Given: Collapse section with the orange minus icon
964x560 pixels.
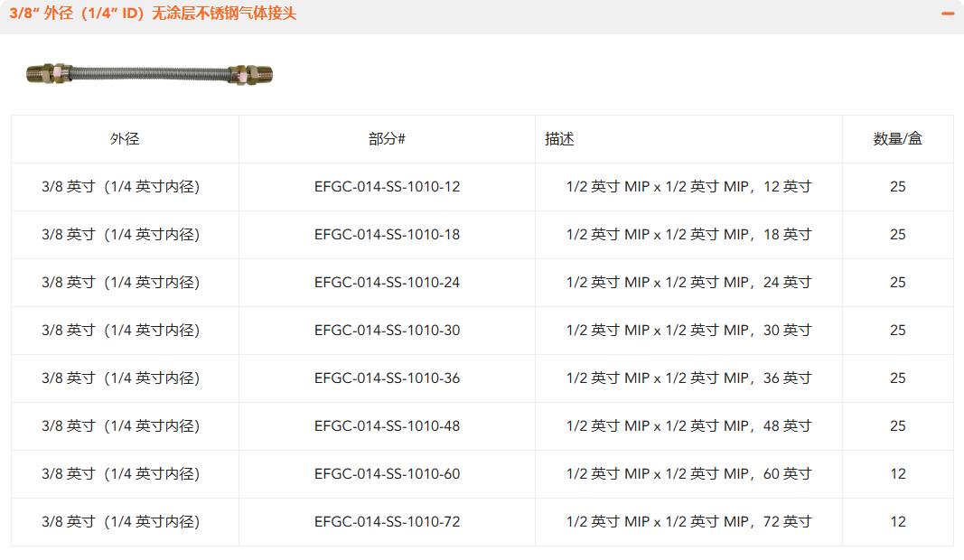Looking at the screenshot, I should click(x=948, y=14).
